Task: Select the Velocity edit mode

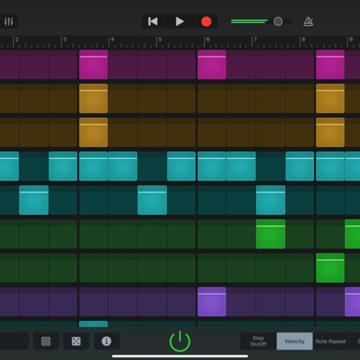Action: click(x=295, y=341)
